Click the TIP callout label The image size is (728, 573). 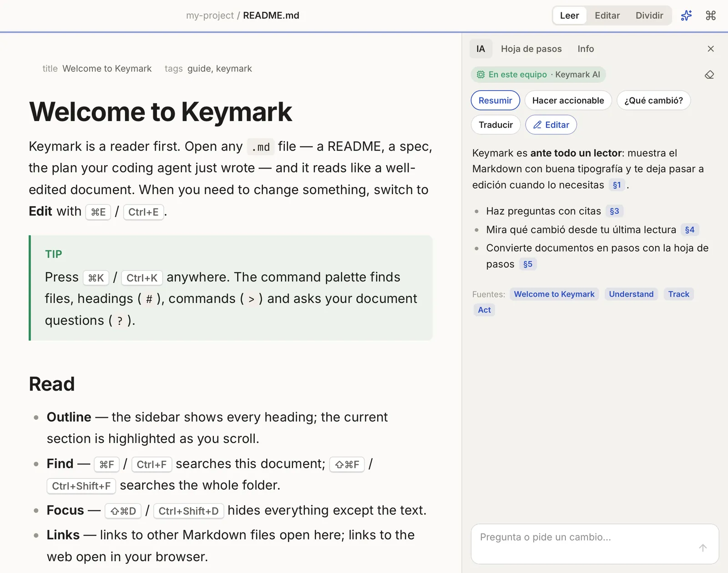(54, 254)
